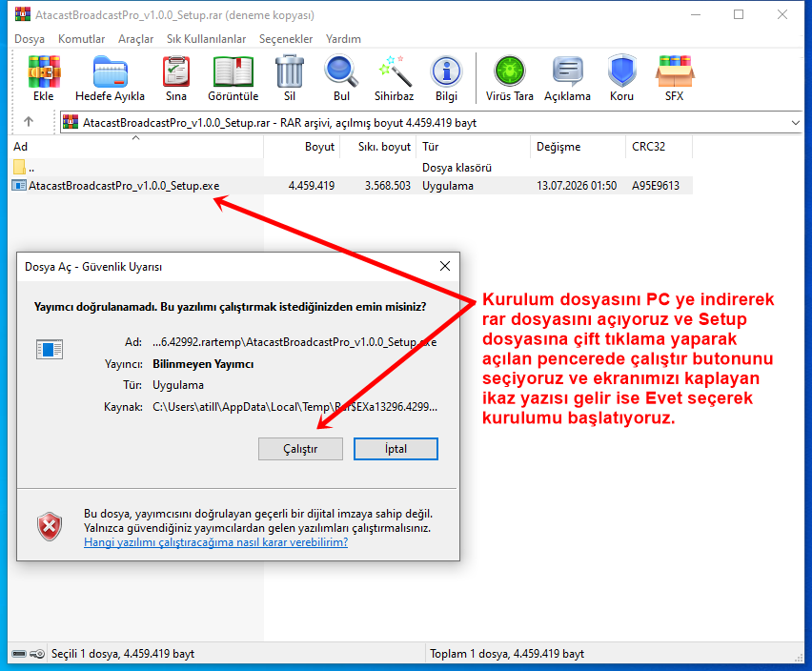Open the Seçenekler menu
The height and width of the screenshot is (671, 812).
[286, 39]
